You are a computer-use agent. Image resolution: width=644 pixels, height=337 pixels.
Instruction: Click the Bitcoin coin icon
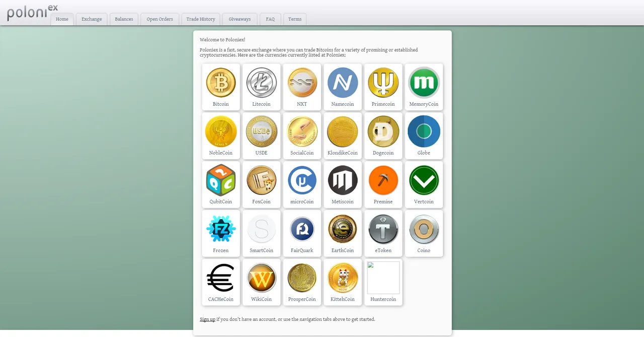pos(221,83)
